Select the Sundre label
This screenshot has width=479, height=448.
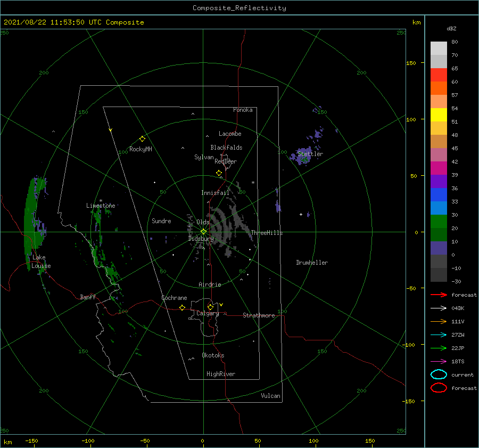[x=161, y=221]
